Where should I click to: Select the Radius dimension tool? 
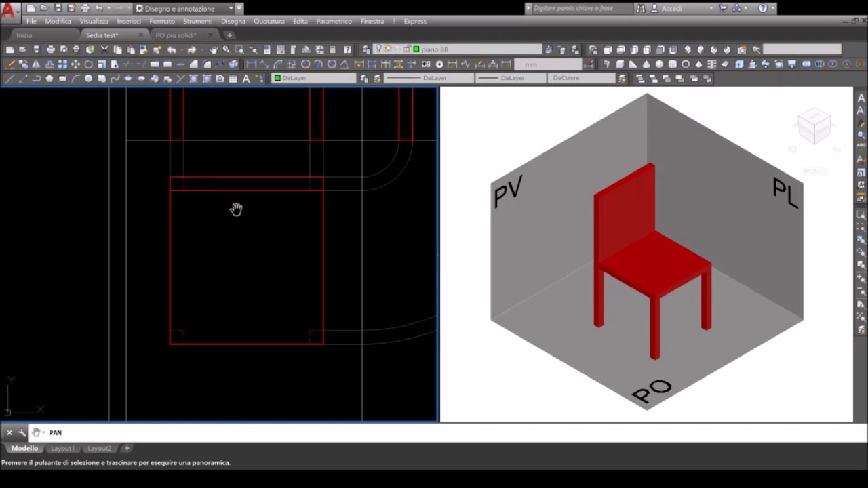(305, 64)
